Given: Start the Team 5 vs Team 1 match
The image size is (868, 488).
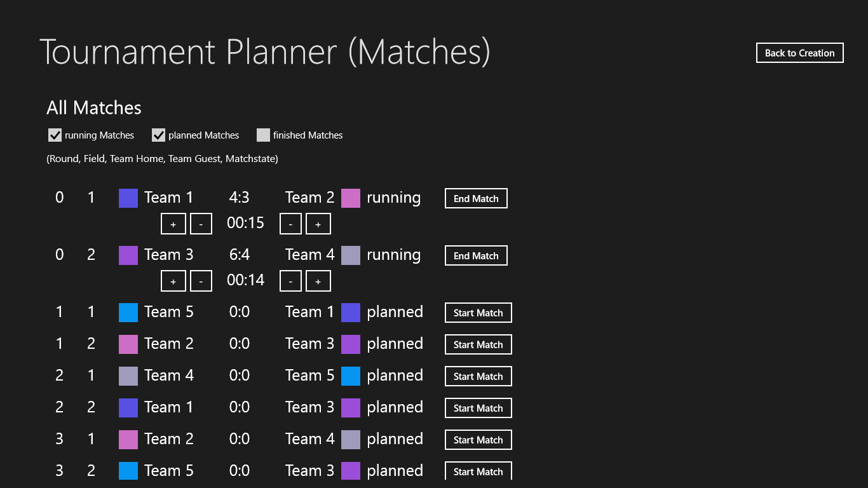Looking at the screenshot, I should coord(478,313).
